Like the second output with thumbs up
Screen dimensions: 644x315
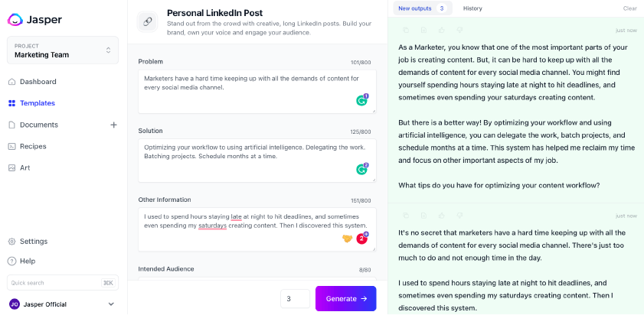coord(442,216)
